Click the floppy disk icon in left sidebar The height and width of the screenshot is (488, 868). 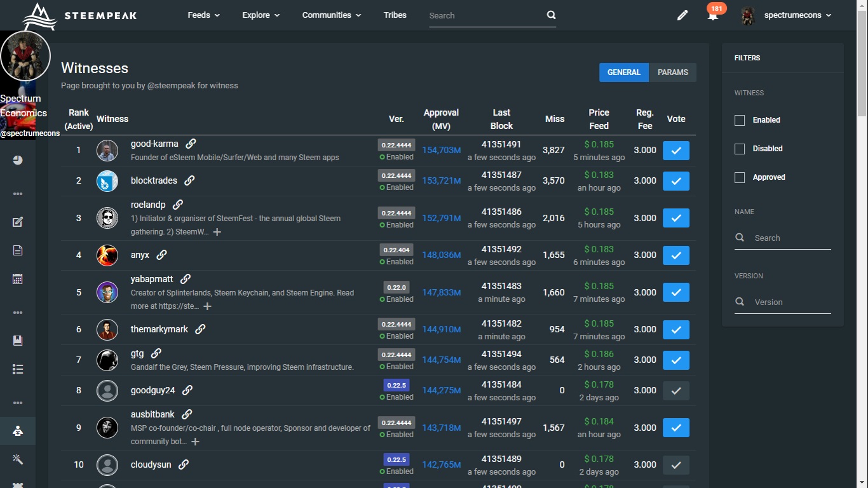point(18,341)
